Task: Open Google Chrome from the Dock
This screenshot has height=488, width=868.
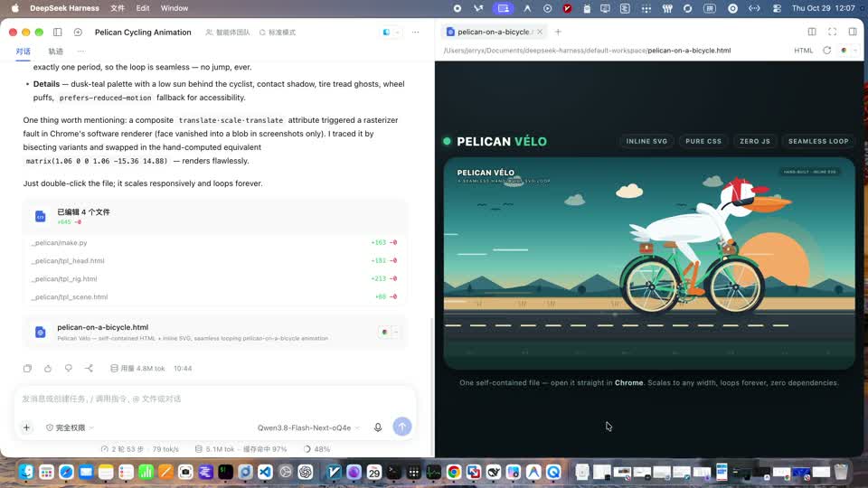Action: point(454,472)
